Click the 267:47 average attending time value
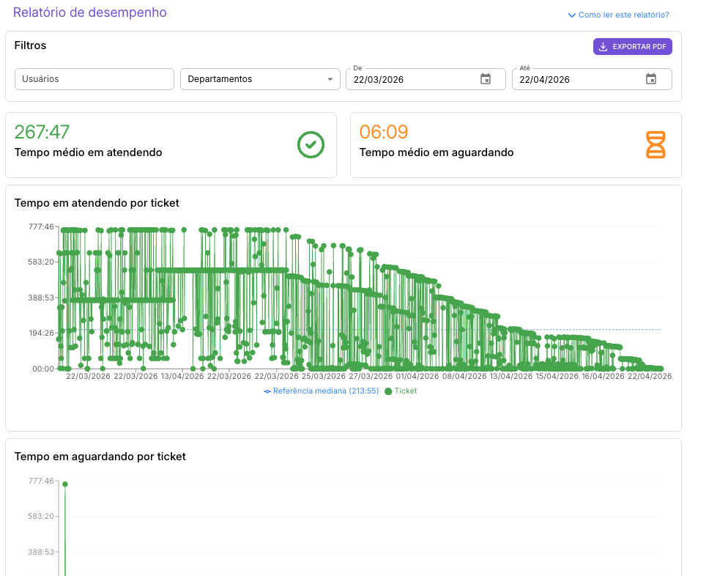This screenshot has height=576, width=728. click(42, 132)
